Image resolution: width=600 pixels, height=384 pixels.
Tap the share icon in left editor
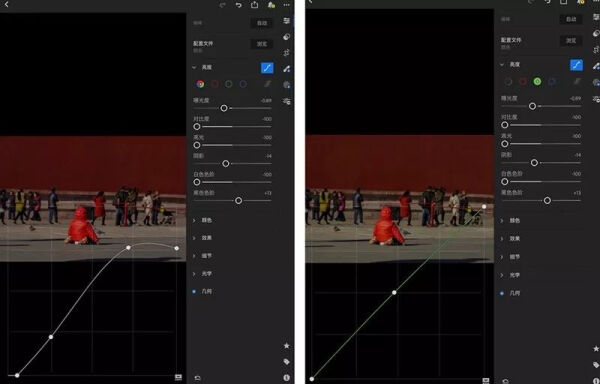tap(254, 5)
